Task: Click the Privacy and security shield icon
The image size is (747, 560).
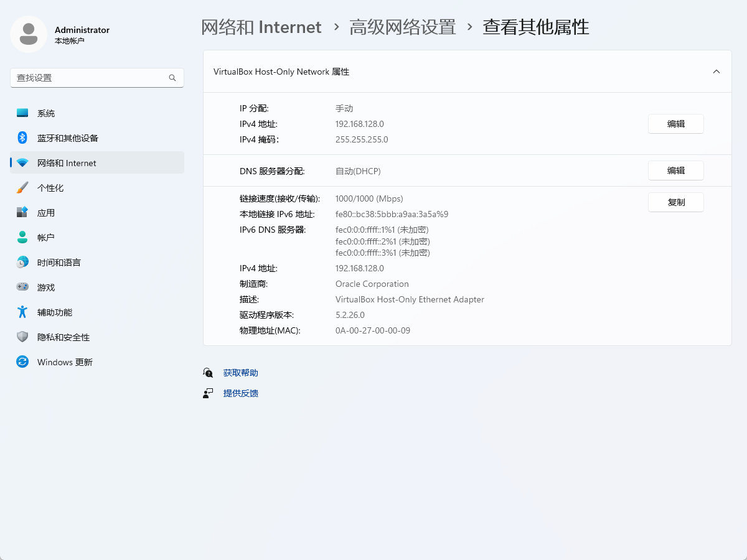Action: [22, 337]
